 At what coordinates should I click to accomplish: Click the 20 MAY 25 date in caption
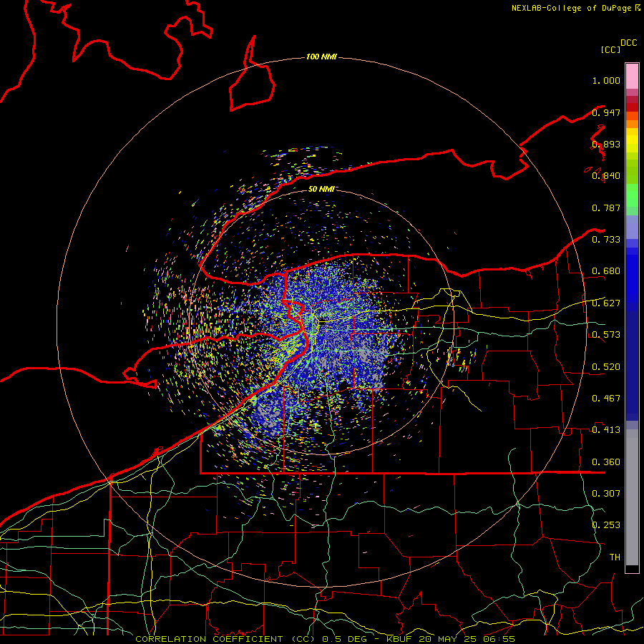pyautogui.click(x=448, y=639)
